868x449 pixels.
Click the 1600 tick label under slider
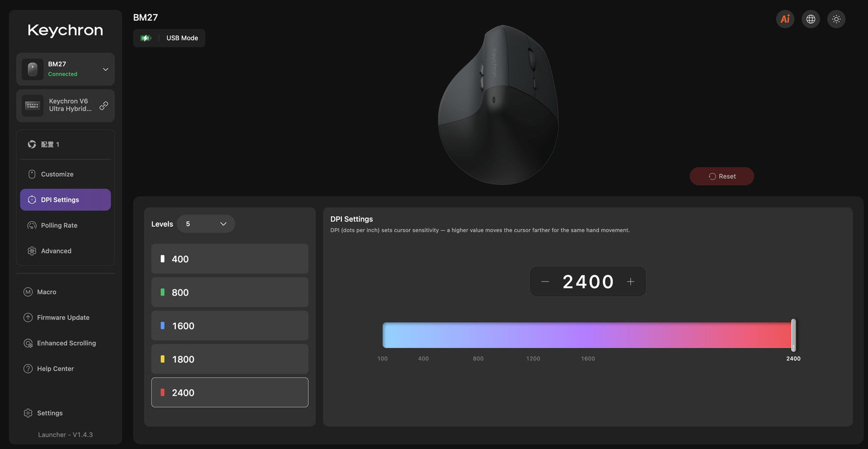[x=588, y=359]
